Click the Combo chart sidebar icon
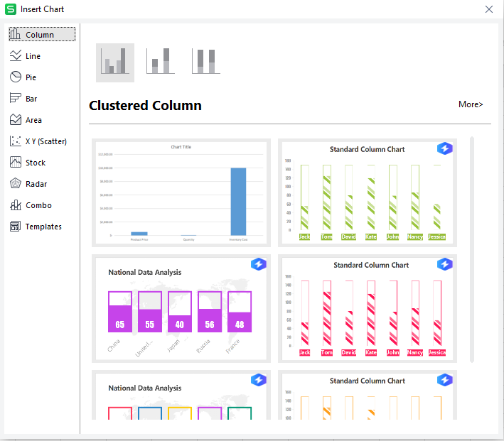The width and height of the screenshot is (504, 441). click(x=16, y=205)
